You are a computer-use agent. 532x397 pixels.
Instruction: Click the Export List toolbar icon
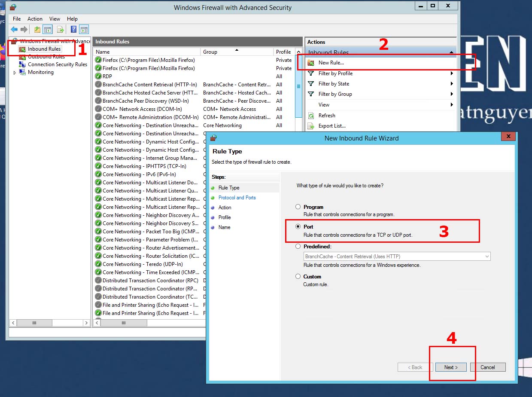61,30
